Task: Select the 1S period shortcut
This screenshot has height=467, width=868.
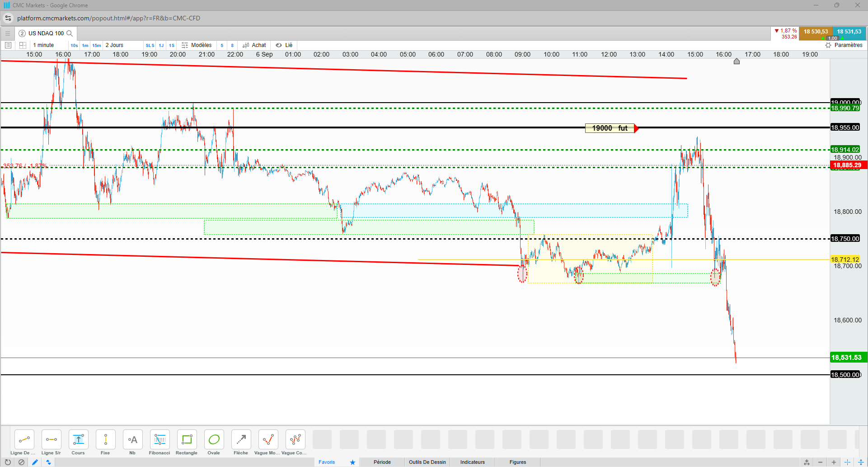Action: (172, 45)
